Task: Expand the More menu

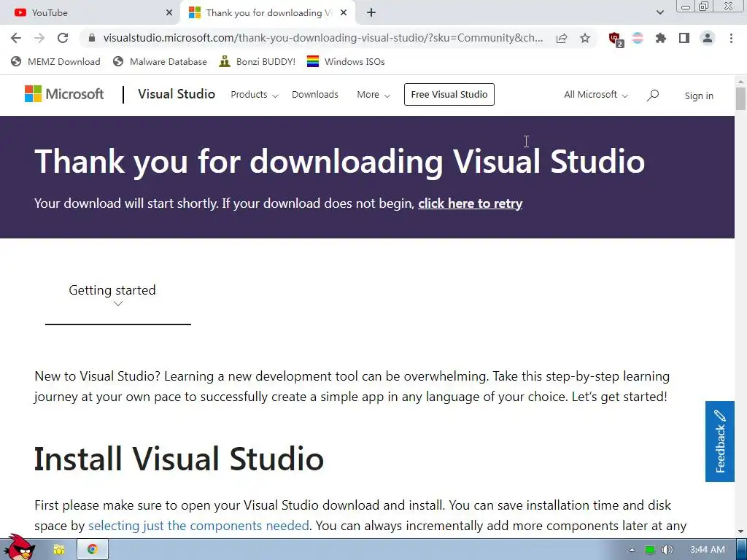Action: click(373, 95)
